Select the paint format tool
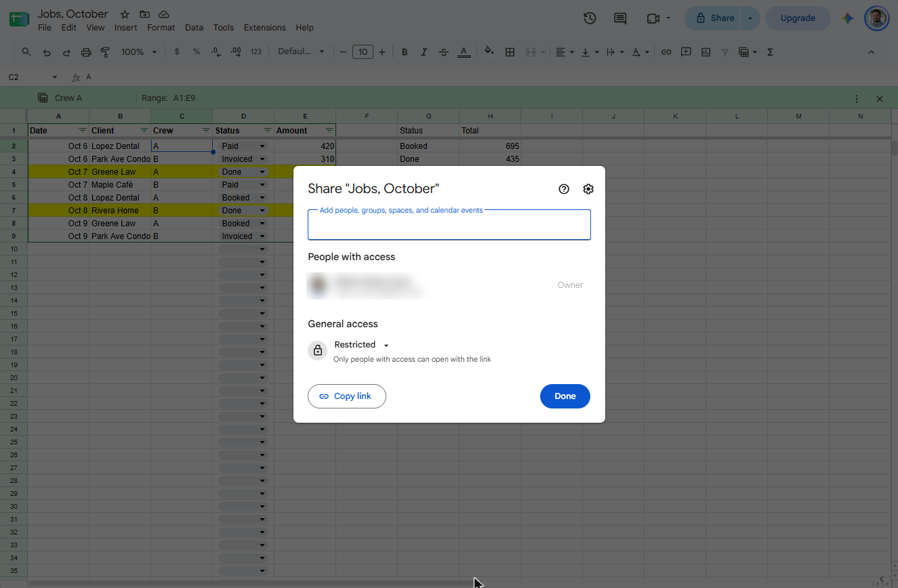 coord(105,52)
